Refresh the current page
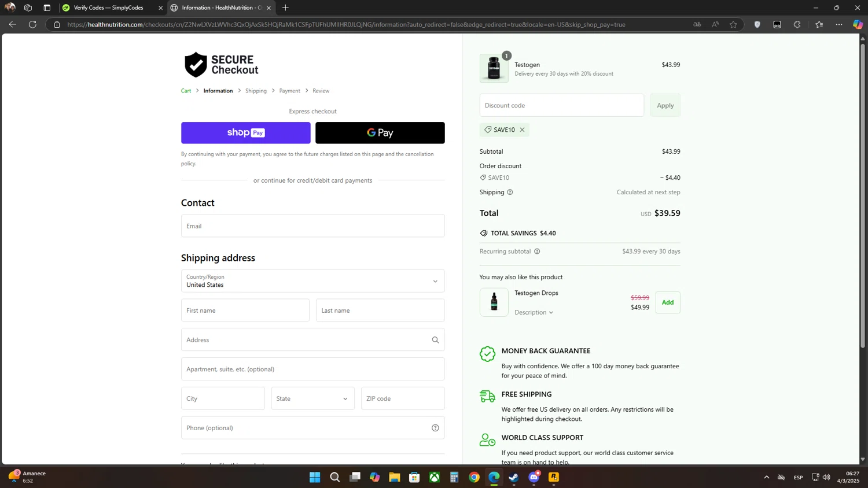The width and height of the screenshot is (868, 488). coord(33,24)
